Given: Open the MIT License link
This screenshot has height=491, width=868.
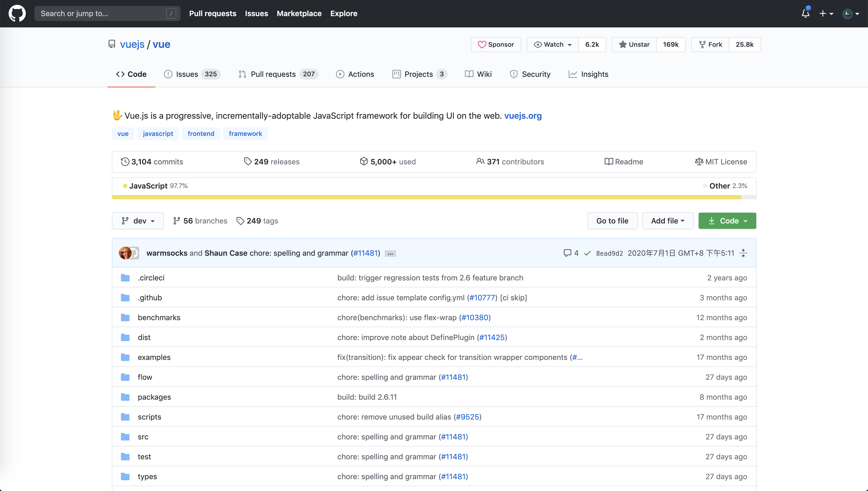Looking at the screenshot, I should 721,162.
